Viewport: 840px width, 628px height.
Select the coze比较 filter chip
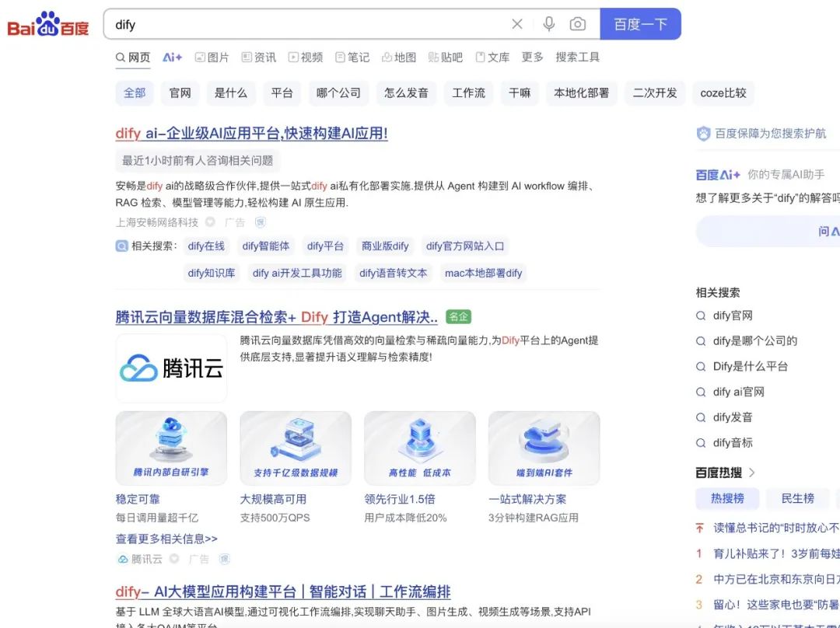tap(723, 93)
